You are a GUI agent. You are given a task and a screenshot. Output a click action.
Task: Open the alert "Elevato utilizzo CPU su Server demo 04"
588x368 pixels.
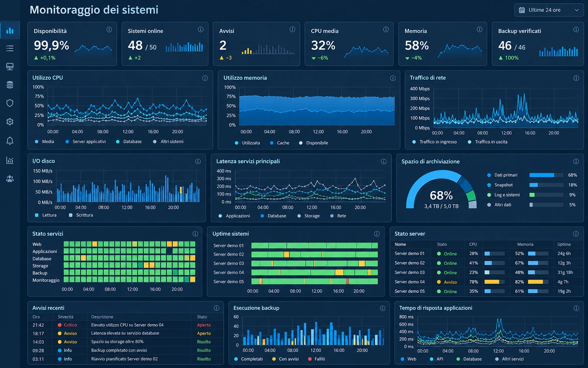point(127,325)
